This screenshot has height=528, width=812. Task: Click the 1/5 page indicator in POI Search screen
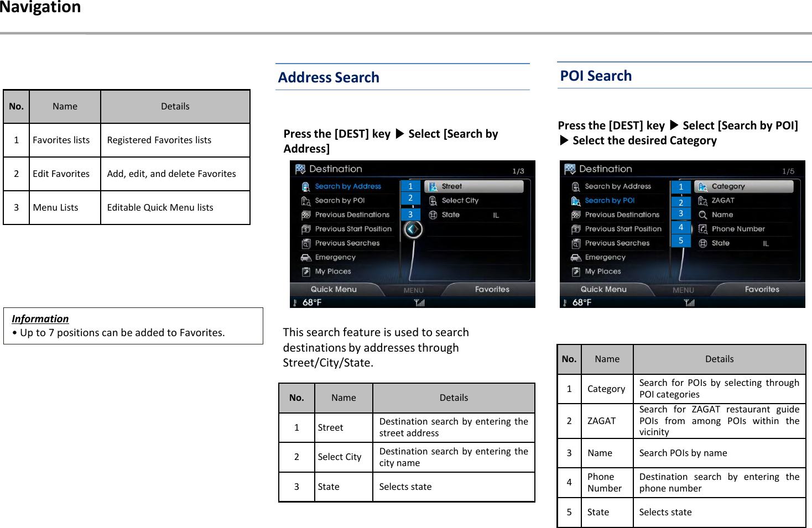[788, 171]
